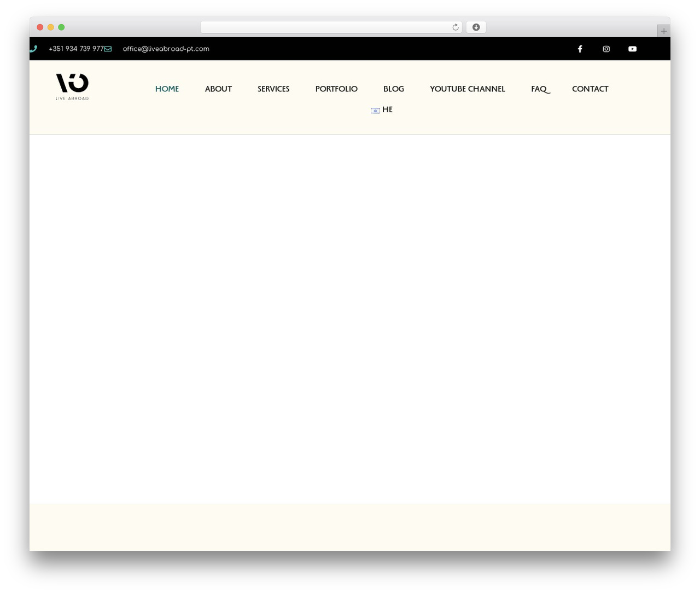Click the Live Abroad logo
This screenshot has height=593, width=700.
click(x=72, y=86)
